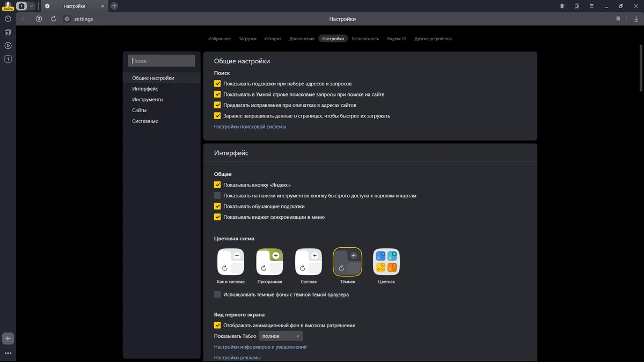
Task: Toggle Показывать виджет синхронизации в меню
Action: click(x=217, y=217)
